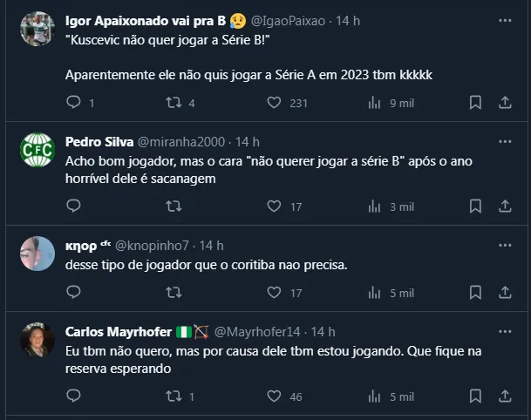Like Igor Apaixonado's tweet with 231 likes
This screenshot has height=420, width=531.
[274, 103]
